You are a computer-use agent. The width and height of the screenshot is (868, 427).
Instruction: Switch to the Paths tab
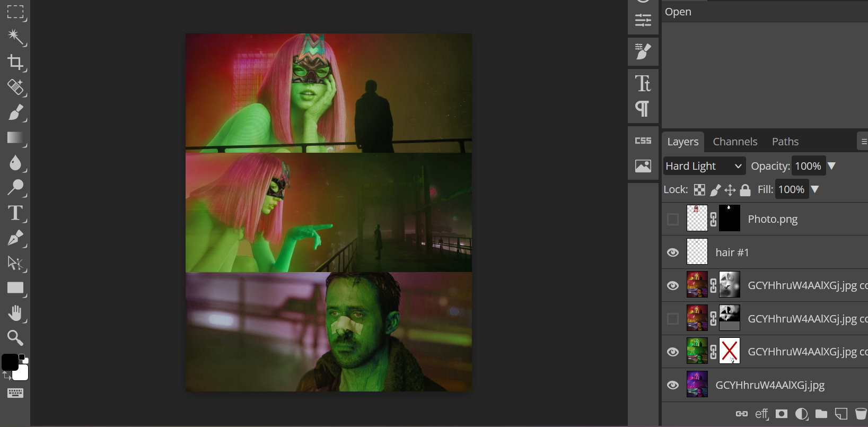point(785,142)
